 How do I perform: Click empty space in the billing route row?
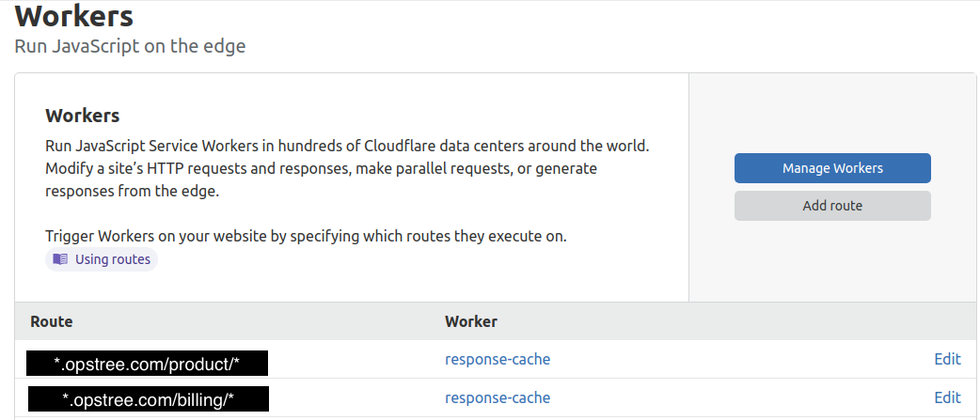pyautogui.click(x=734, y=397)
